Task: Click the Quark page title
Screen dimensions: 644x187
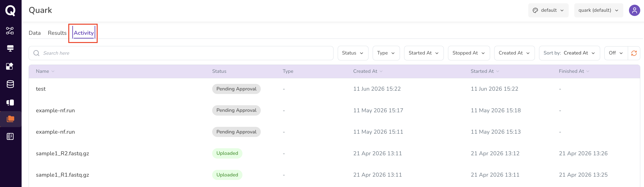Action: pyautogui.click(x=40, y=10)
